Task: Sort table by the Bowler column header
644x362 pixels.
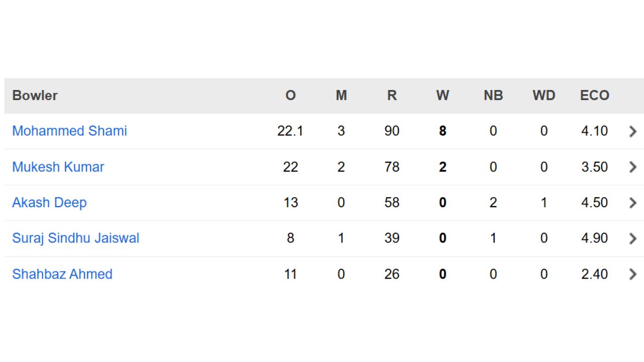Action: click(x=35, y=96)
